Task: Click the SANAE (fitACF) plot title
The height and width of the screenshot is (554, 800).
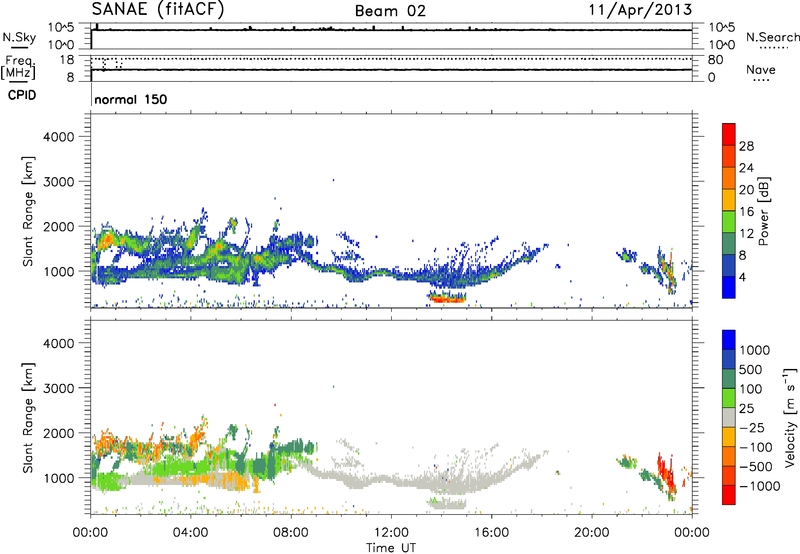Action: coord(158,9)
